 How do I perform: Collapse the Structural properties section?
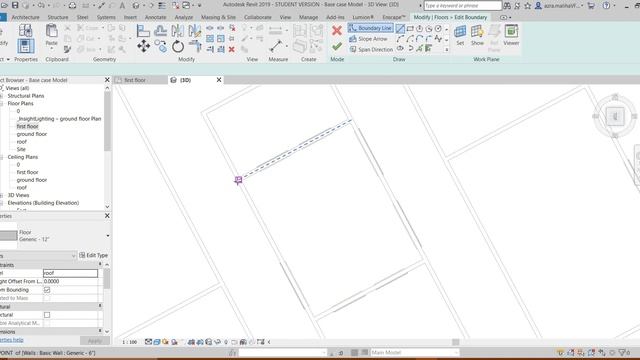tap(100, 306)
